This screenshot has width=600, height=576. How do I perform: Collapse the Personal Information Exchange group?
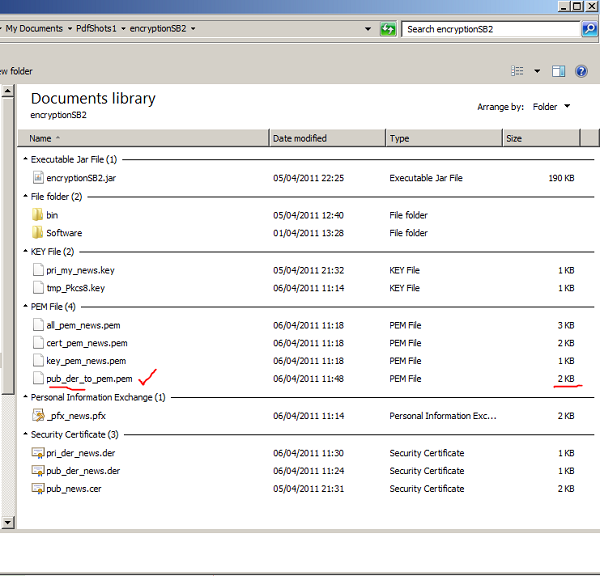tap(25, 397)
